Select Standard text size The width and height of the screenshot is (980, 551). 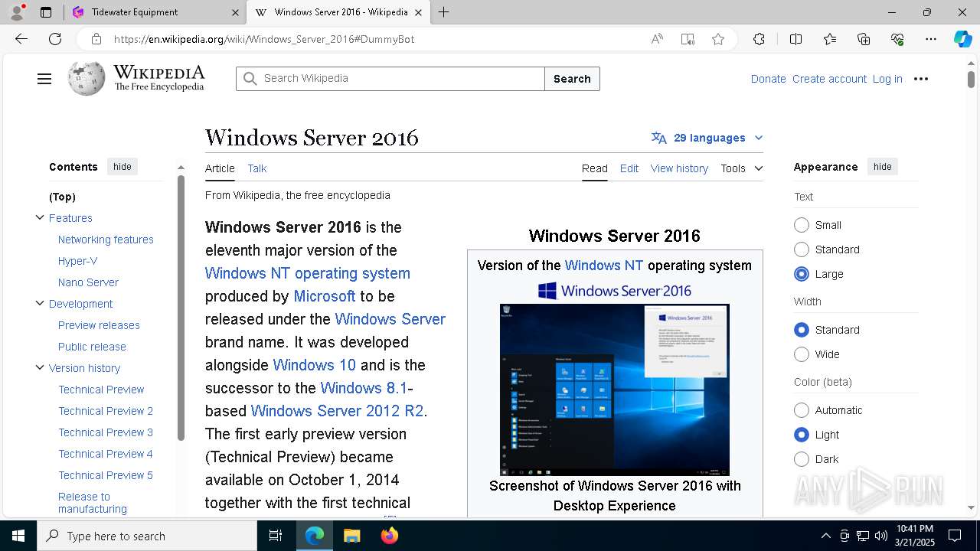coord(802,249)
